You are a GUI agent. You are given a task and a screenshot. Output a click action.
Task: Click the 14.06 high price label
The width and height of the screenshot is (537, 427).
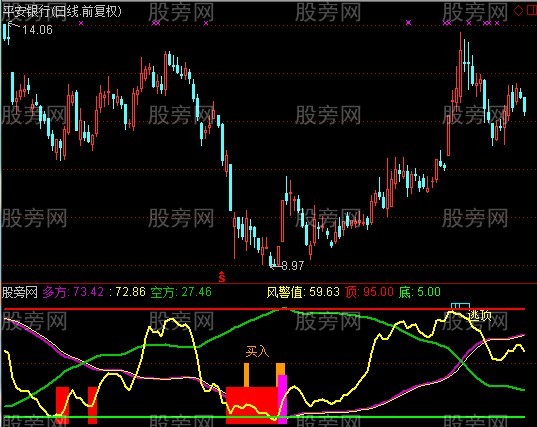pyautogui.click(x=37, y=30)
